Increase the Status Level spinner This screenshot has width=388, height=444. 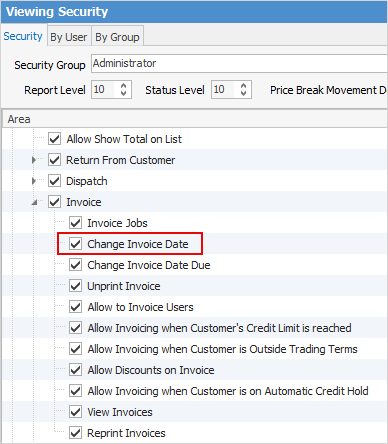click(x=244, y=85)
